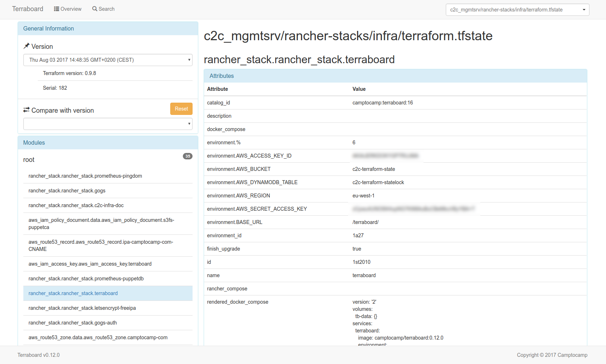The width and height of the screenshot is (606, 364).
Task: Open the Terraboard home link
Action: coord(28,9)
